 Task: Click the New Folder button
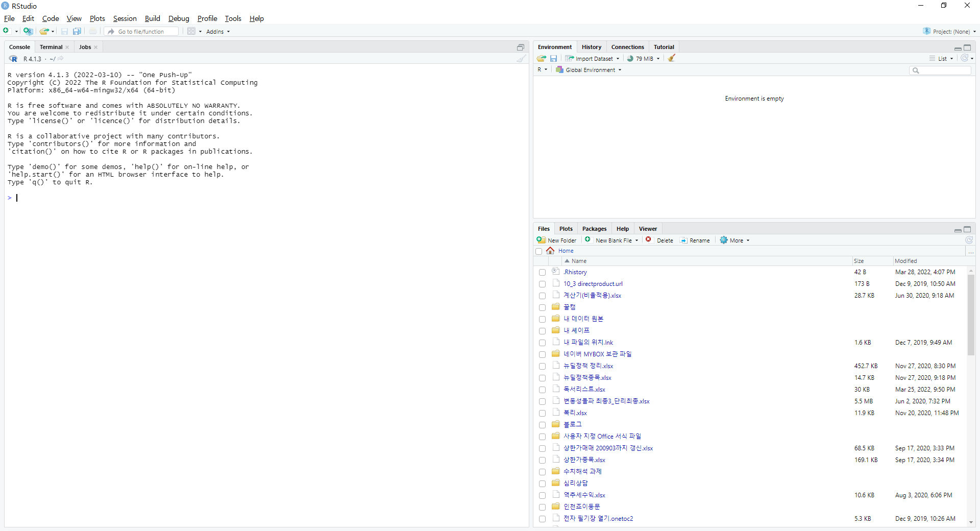557,240
